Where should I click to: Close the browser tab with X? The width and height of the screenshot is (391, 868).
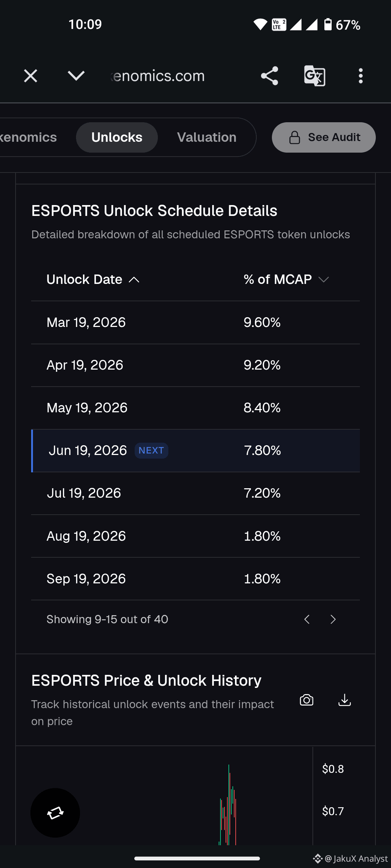[x=30, y=76]
